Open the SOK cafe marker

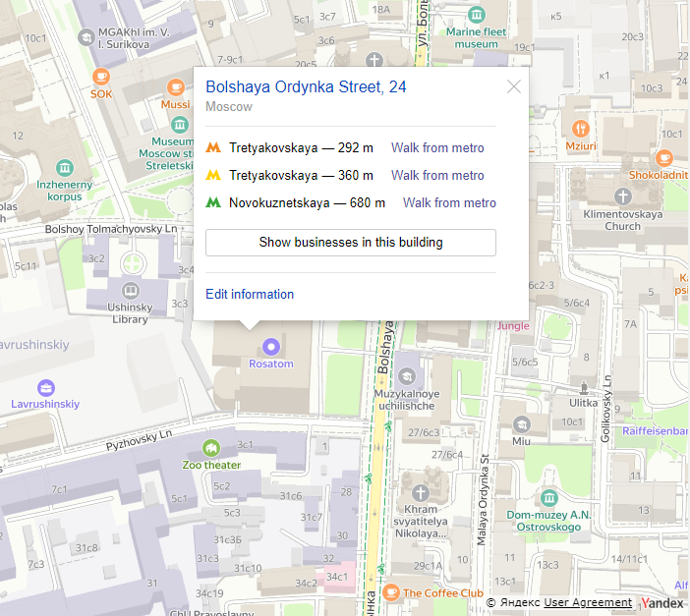tap(101, 77)
